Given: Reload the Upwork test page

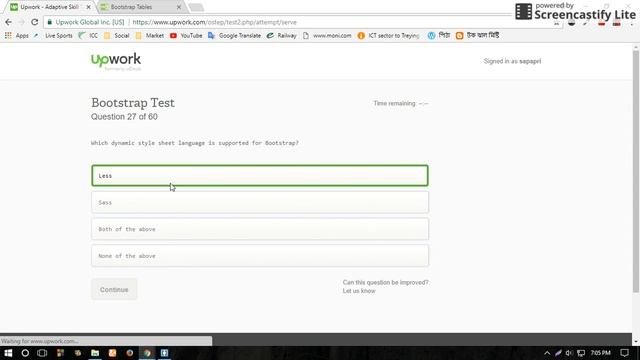Looking at the screenshot, I should [x=35, y=22].
